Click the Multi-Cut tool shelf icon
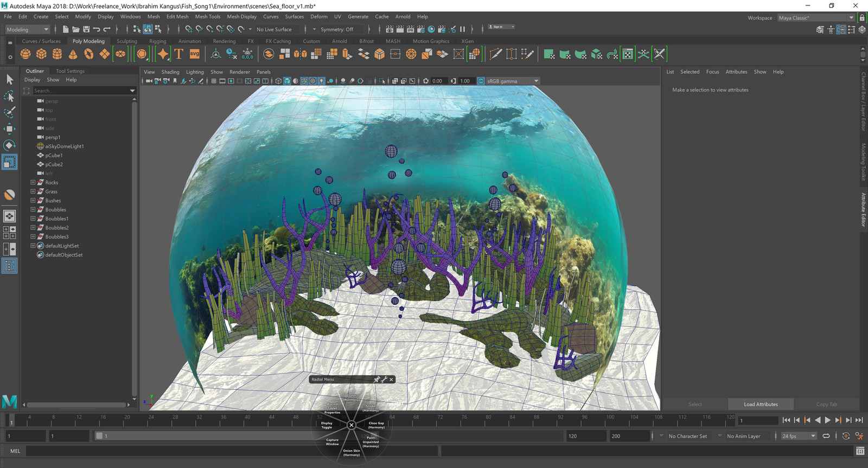 coord(495,54)
